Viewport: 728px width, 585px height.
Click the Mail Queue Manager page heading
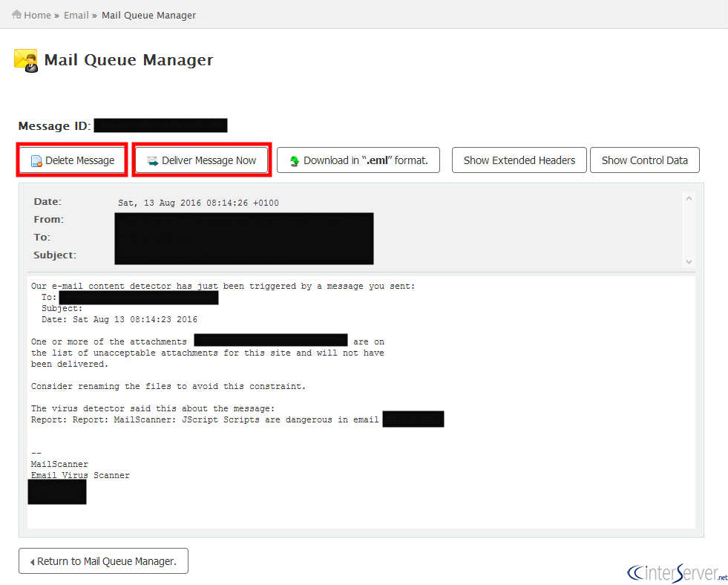128,60
